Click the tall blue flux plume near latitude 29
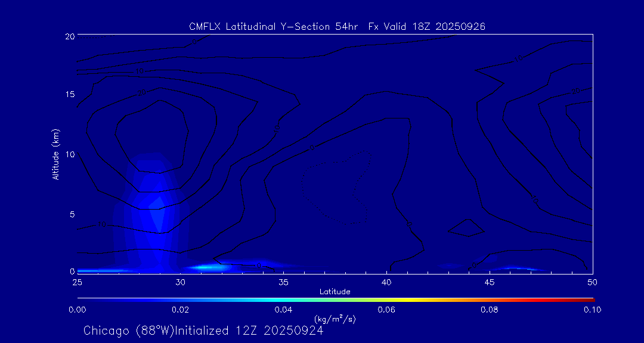This screenshot has height=343, width=644. [151, 213]
